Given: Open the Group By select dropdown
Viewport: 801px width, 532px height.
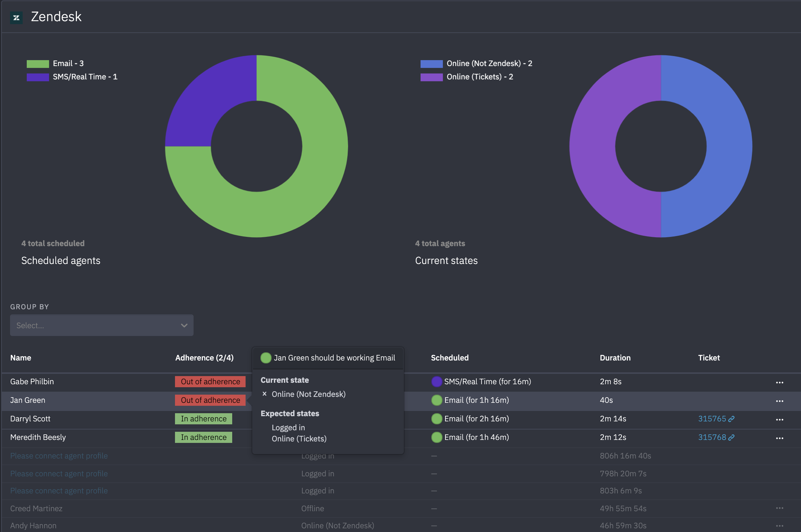Looking at the screenshot, I should [102, 325].
